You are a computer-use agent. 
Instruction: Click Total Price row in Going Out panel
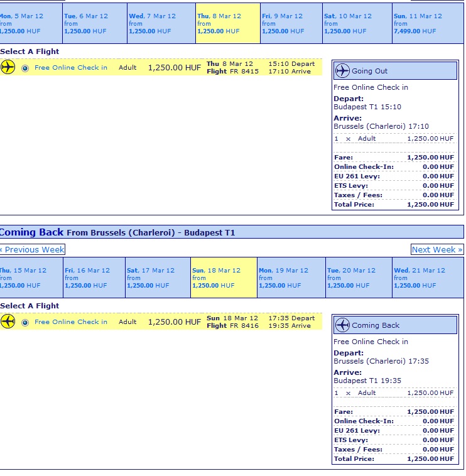tap(394, 205)
